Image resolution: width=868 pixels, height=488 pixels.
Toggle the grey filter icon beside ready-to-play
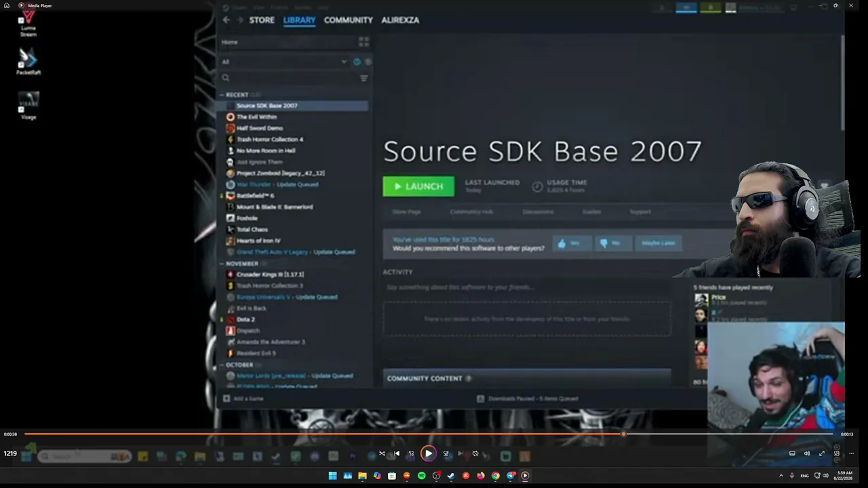368,62
